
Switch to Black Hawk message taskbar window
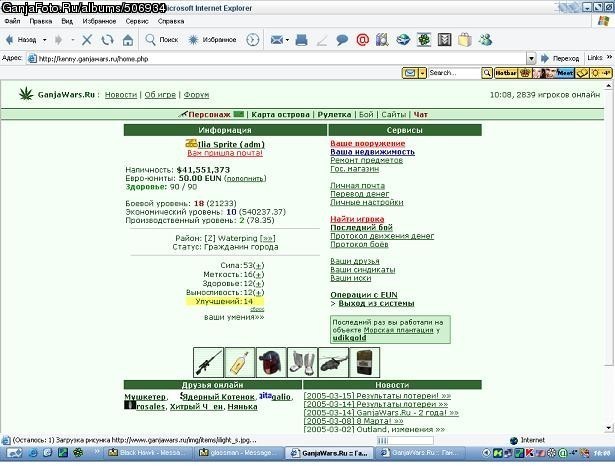pos(148,453)
